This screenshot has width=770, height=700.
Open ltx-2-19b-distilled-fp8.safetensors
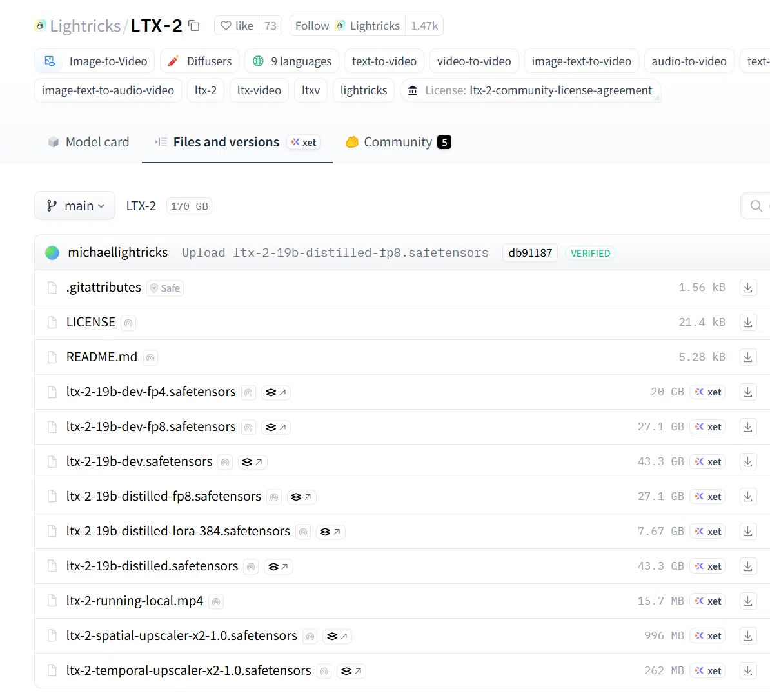[164, 497]
